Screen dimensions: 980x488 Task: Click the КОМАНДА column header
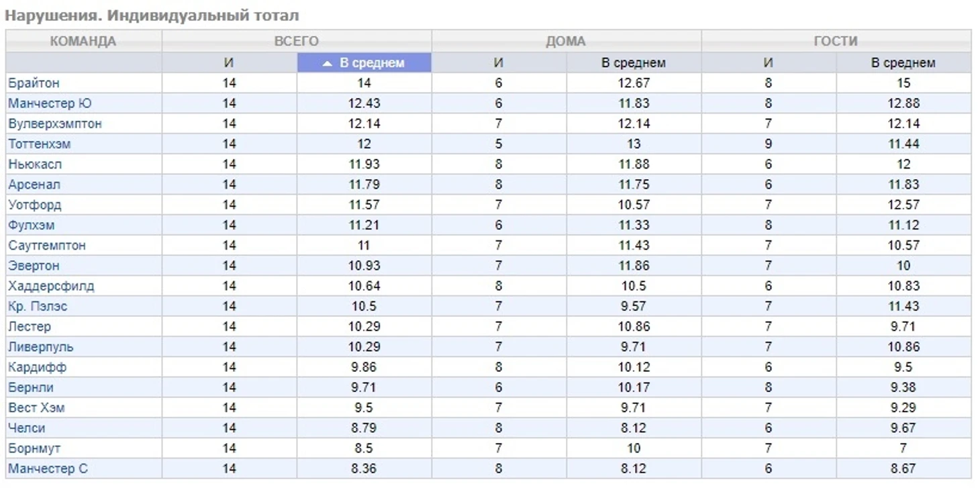[x=83, y=42]
